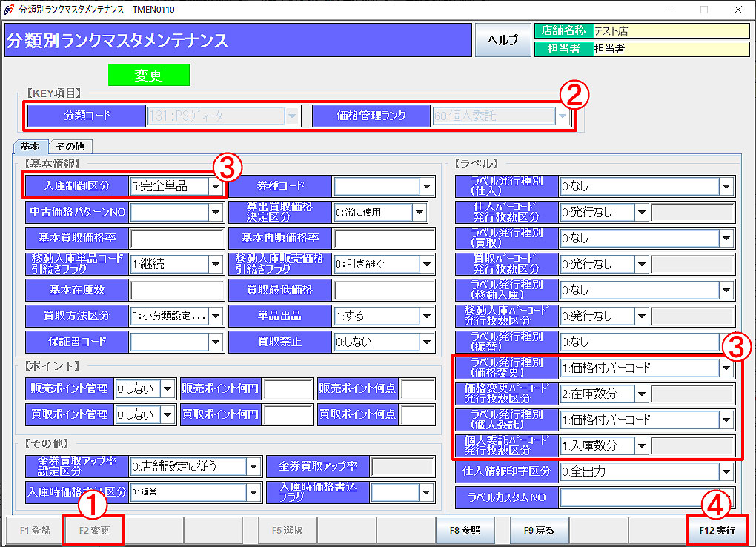Expand the 単品出品 combo box
Viewport: 756px width, 547px height.
point(426,316)
